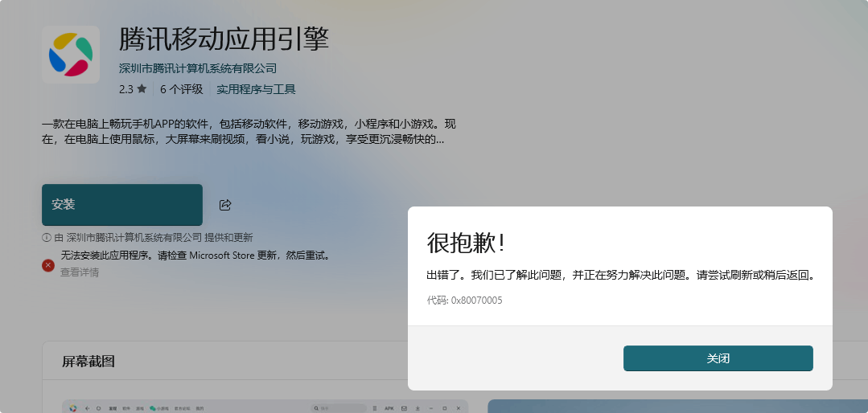This screenshot has height=413, width=868.
Task: Click the 腾讯移动应用引擎 app title
Action: tap(224, 39)
